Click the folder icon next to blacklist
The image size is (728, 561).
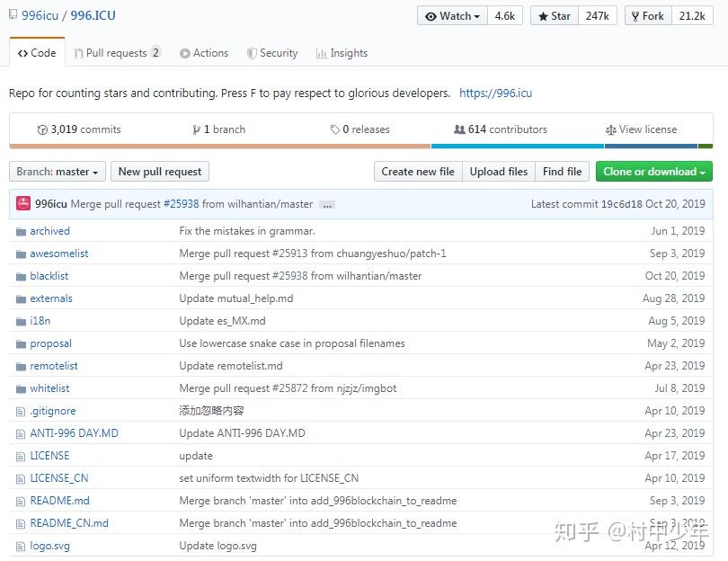21,276
